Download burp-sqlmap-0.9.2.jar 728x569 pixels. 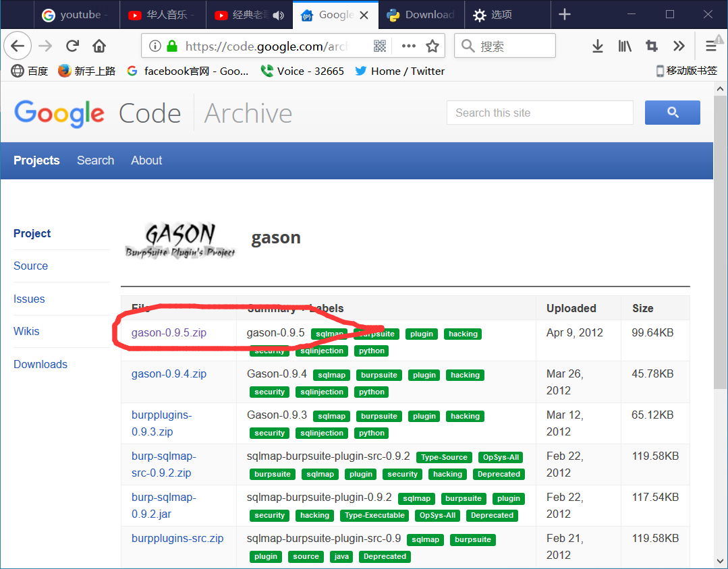163,506
